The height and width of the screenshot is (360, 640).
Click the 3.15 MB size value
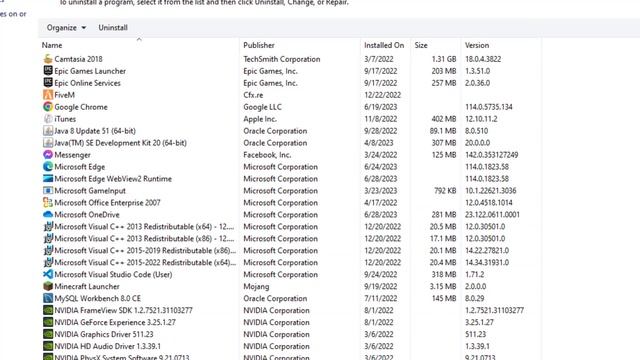point(443,286)
